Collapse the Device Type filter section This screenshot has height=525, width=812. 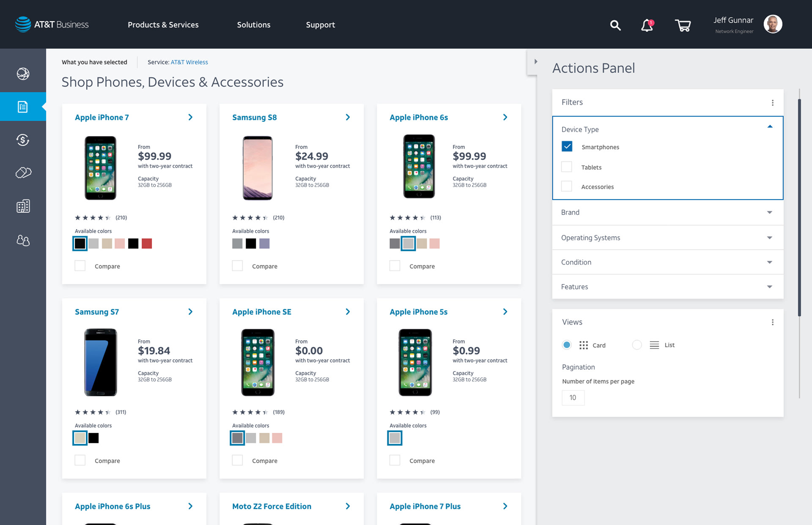770,126
